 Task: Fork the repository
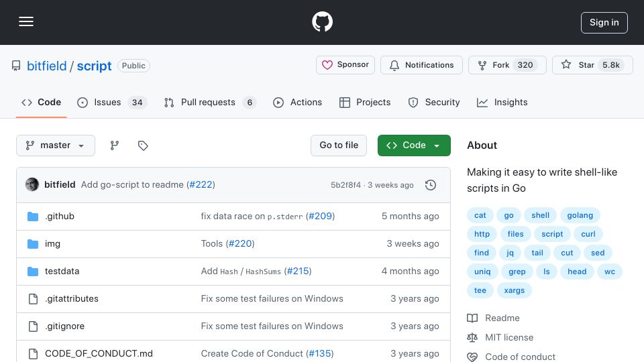pos(507,65)
